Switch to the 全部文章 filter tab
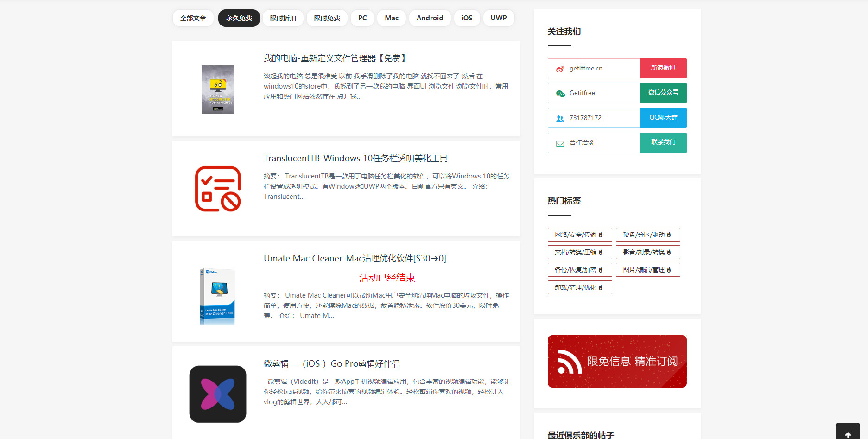868x439 pixels. (193, 18)
